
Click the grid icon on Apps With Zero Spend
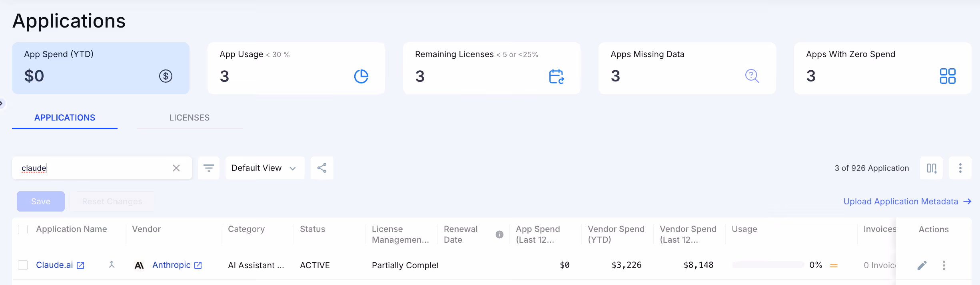point(948,76)
